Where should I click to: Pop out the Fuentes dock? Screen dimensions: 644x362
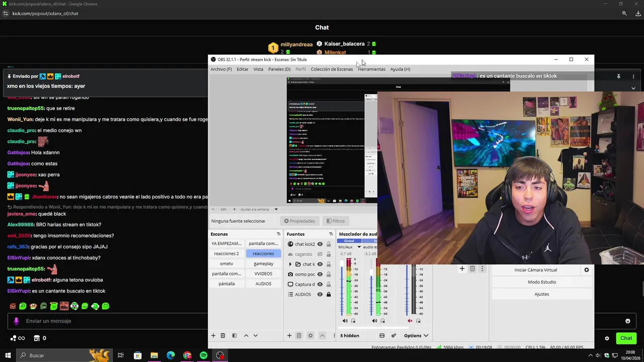coord(331,234)
